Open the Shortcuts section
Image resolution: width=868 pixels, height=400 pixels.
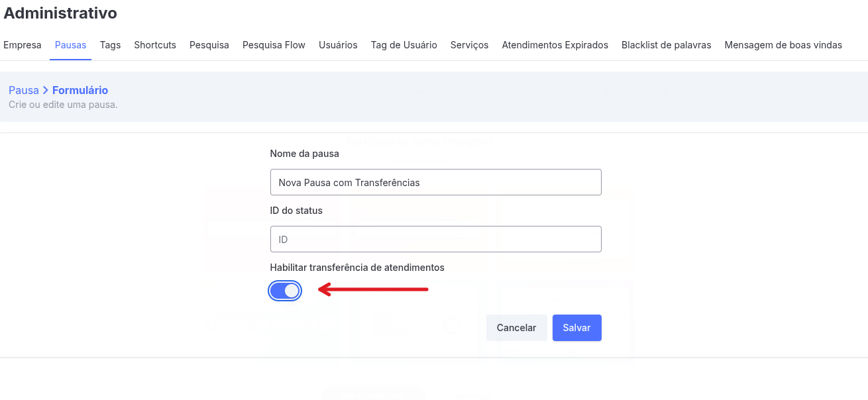pyautogui.click(x=155, y=45)
